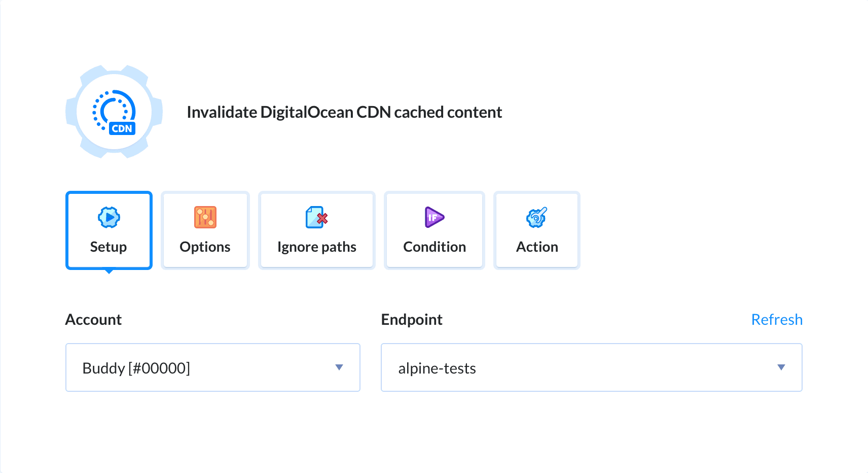
Task: Click the Invalidate DigitalOcean CDN title
Action: click(x=344, y=112)
